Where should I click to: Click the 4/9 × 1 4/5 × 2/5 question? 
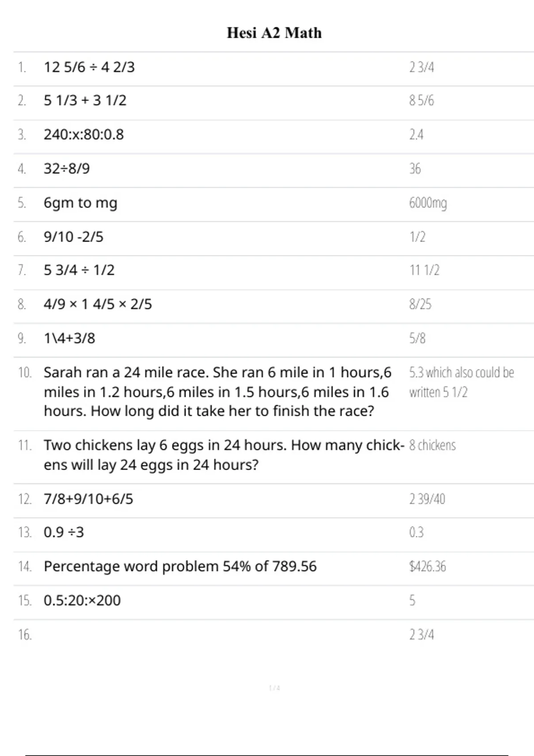click(98, 304)
